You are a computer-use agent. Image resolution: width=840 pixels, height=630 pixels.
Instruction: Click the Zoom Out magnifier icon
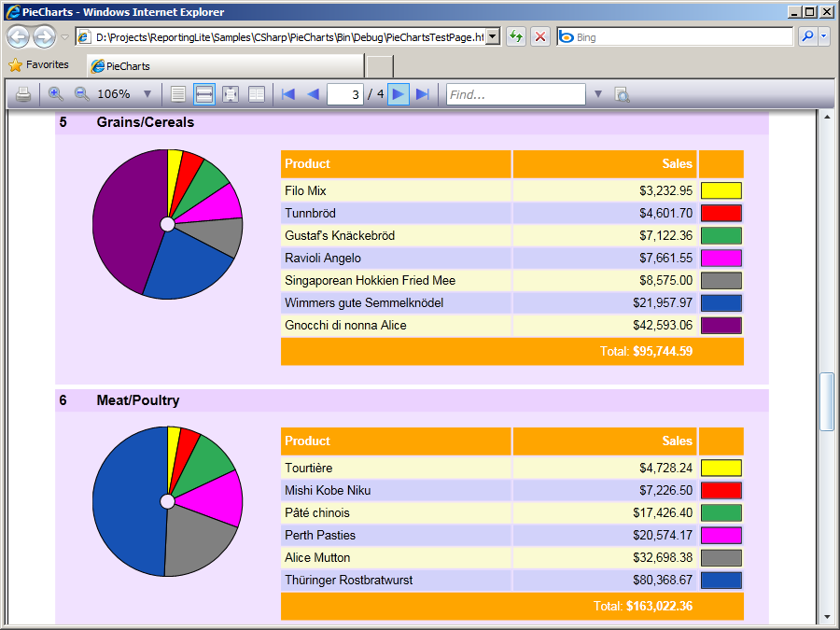pos(81,94)
